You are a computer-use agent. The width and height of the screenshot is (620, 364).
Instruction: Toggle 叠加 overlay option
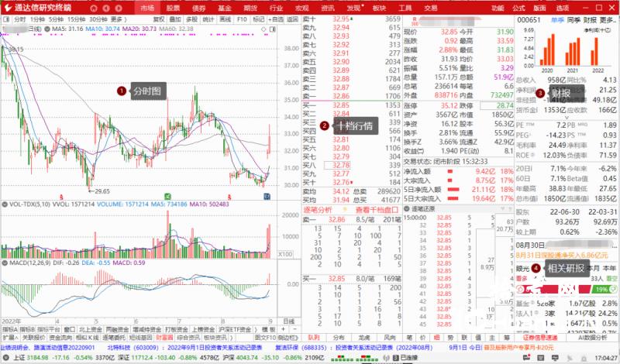click(175, 19)
